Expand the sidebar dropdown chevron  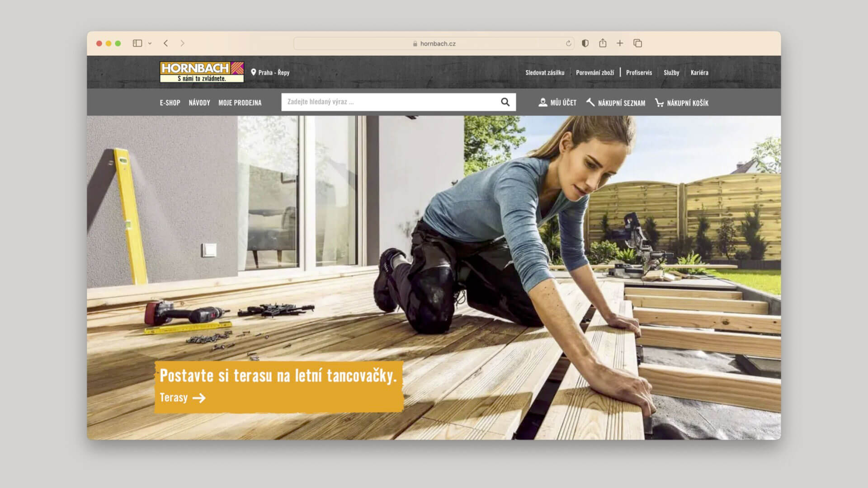150,43
